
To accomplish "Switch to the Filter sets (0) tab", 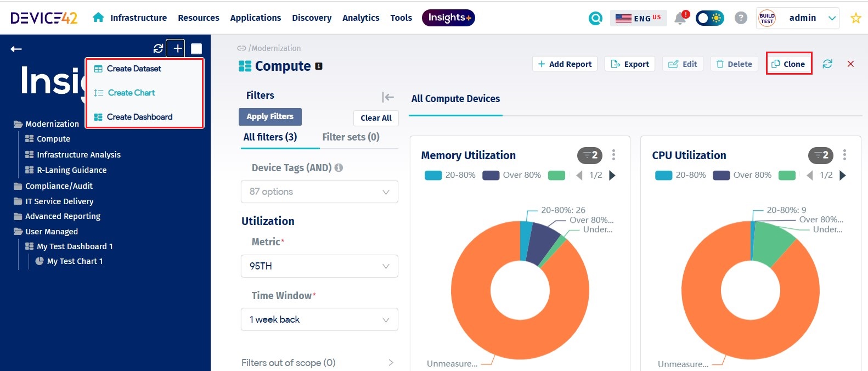I will pos(351,137).
